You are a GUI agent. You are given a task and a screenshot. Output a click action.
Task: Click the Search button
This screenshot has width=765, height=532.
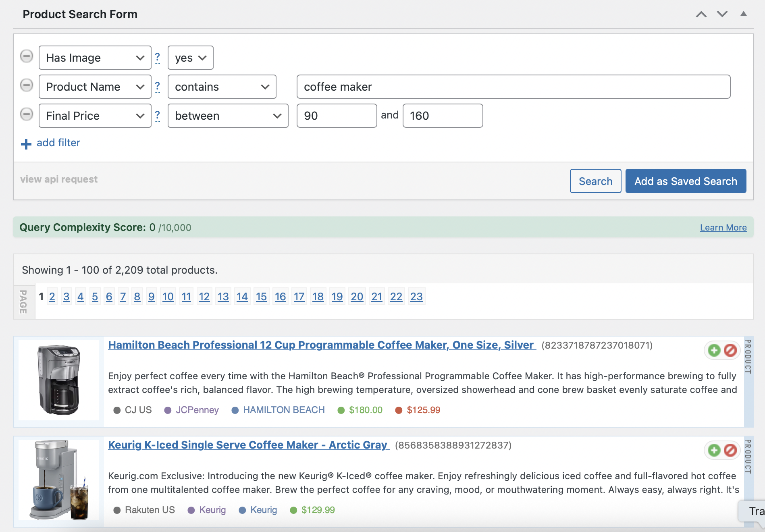click(x=596, y=181)
